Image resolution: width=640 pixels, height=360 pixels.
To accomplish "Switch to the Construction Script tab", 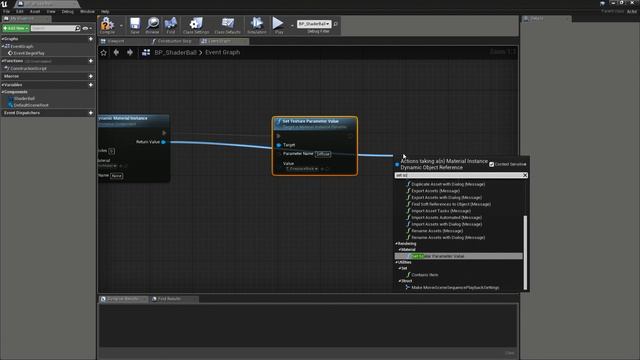I will click(173, 41).
